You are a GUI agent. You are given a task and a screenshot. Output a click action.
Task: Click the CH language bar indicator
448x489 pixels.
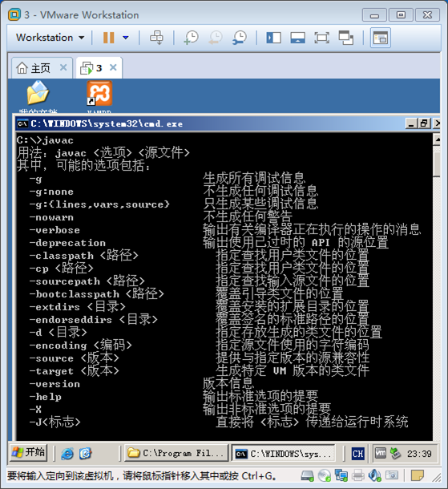[357, 453]
